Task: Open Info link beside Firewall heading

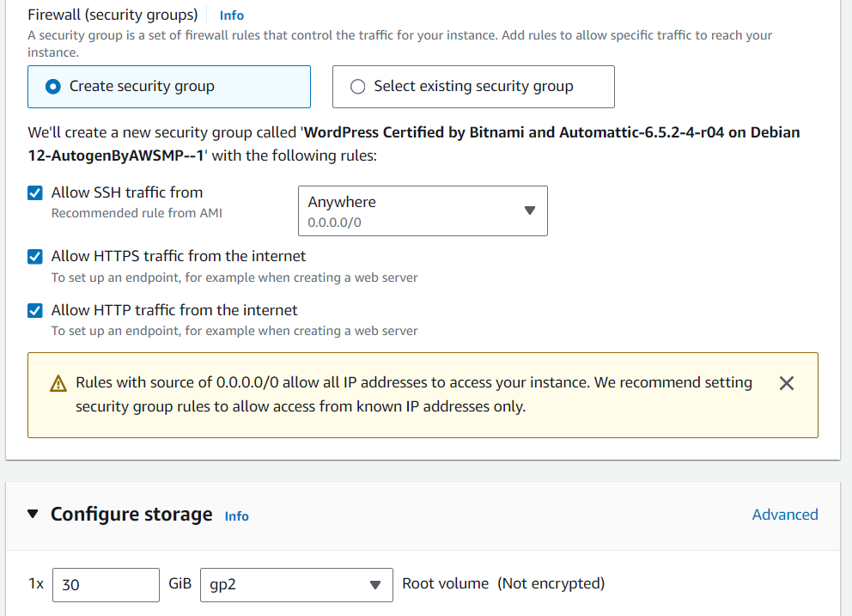Action: point(231,15)
